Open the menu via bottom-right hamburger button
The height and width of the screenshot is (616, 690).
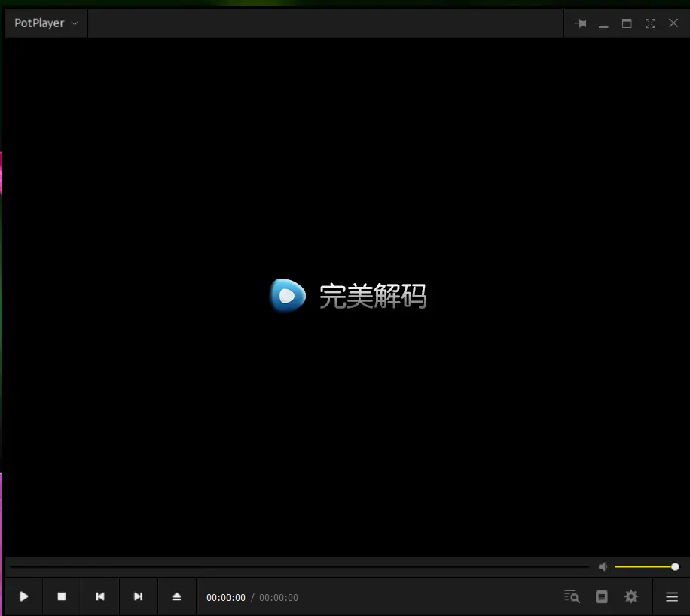[671, 596]
